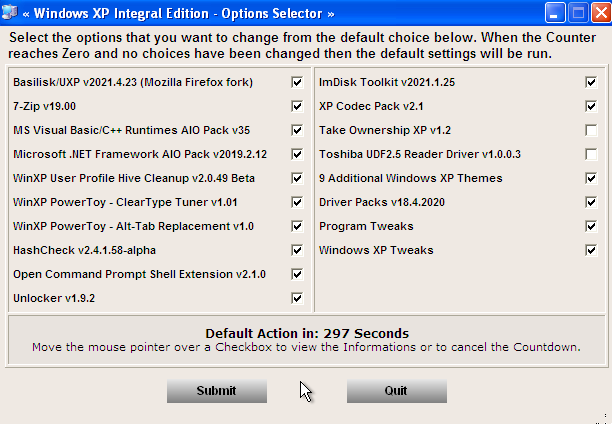
Task: Disable the Program Tweaks checkbox
Action: [591, 226]
